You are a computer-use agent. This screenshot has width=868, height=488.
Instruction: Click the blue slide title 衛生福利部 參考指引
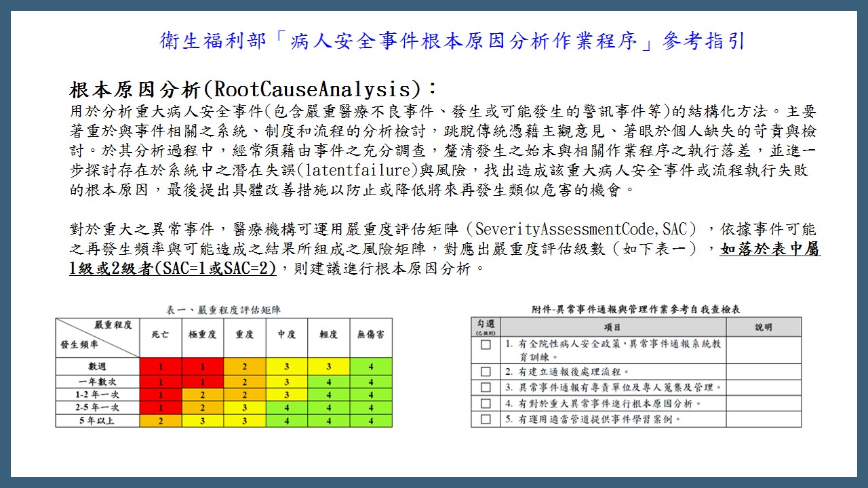[452, 41]
